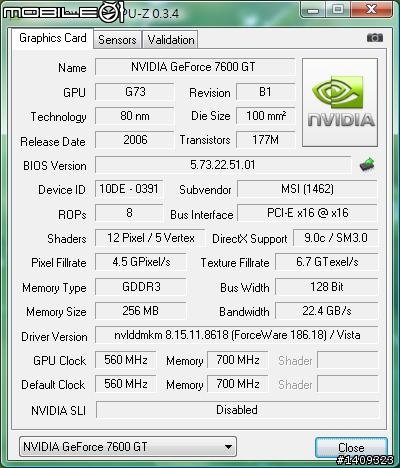Click the Subvendor value MSI (1462)

point(307,189)
